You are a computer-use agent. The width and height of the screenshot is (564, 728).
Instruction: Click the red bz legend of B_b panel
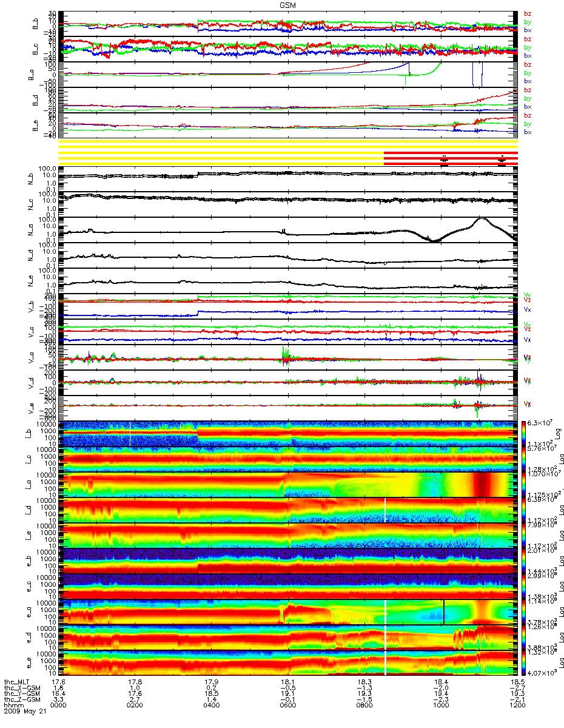(x=528, y=13)
